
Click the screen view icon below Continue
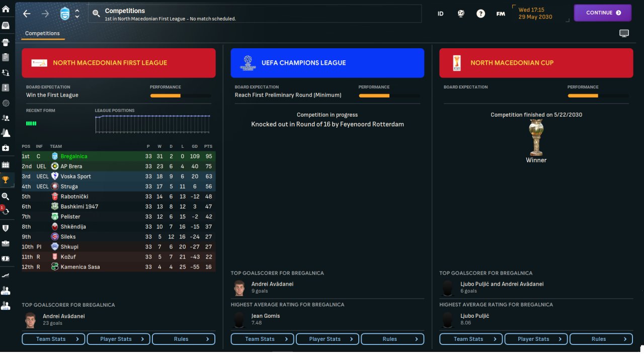pos(624,33)
